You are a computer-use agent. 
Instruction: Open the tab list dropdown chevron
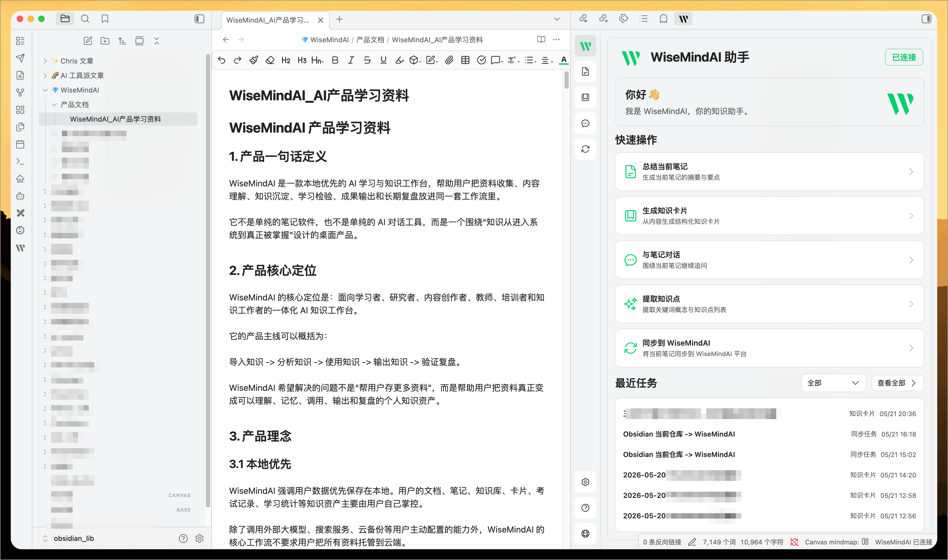tap(556, 19)
